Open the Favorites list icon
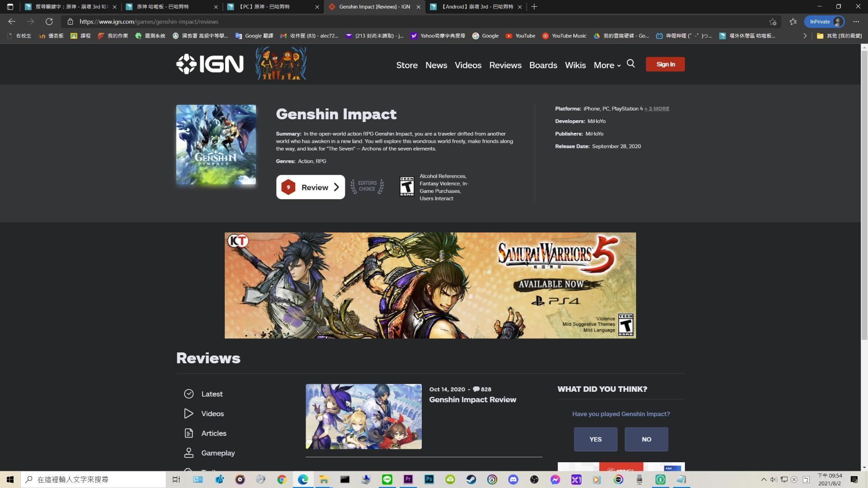 click(793, 22)
